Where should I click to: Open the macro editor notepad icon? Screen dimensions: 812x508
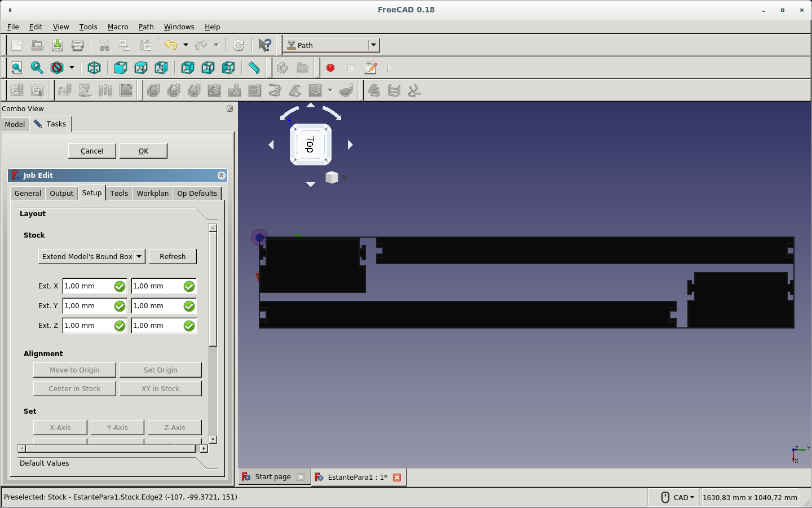click(x=371, y=68)
